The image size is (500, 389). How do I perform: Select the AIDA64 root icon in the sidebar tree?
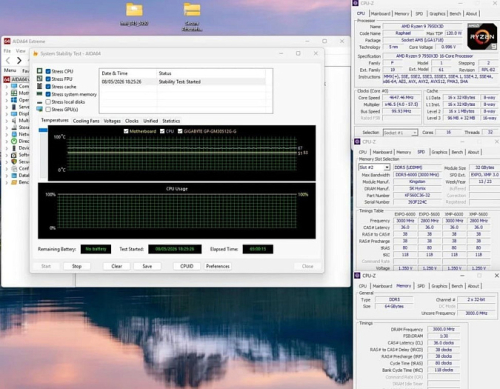click(x=6, y=79)
